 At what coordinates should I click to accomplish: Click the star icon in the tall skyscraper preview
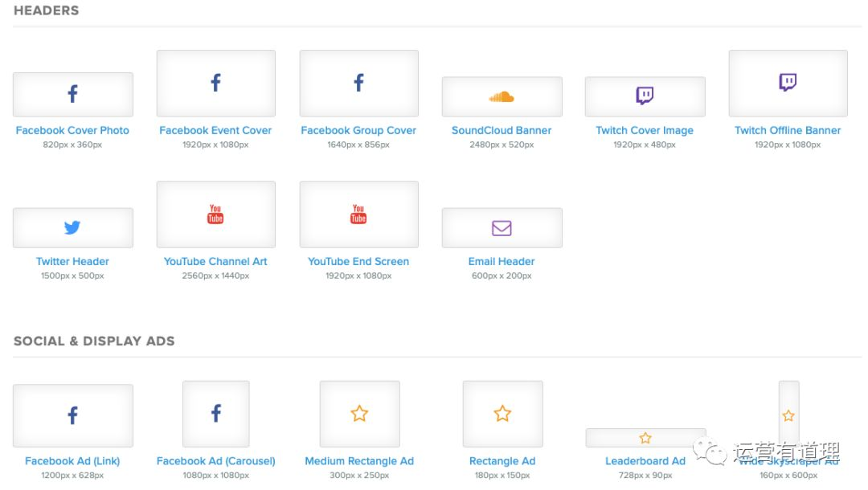tap(789, 415)
